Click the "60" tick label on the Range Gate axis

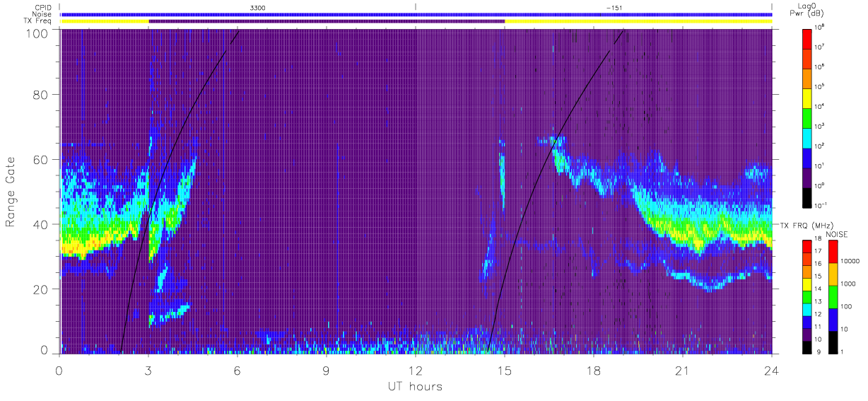click(40, 159)
